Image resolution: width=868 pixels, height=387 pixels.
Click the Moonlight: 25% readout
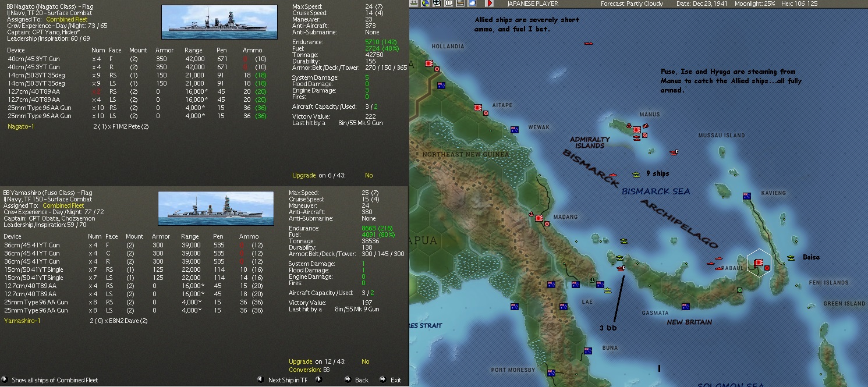[755, 3]
